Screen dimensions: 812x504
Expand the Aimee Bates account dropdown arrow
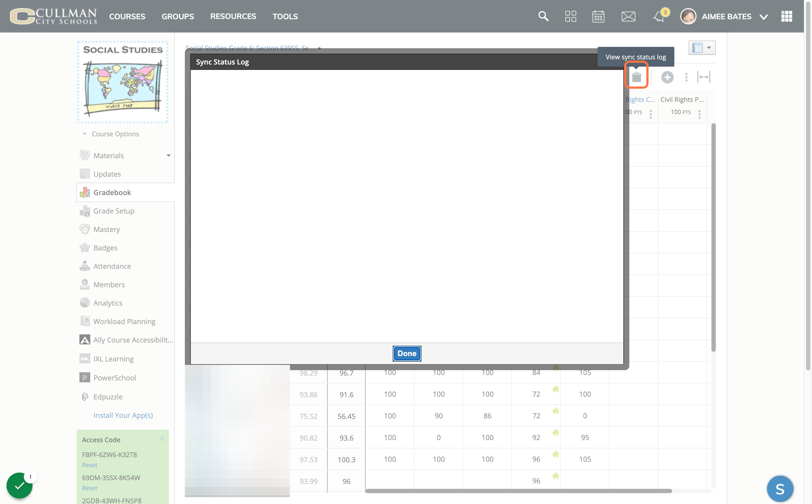click(x=764, y=17)
